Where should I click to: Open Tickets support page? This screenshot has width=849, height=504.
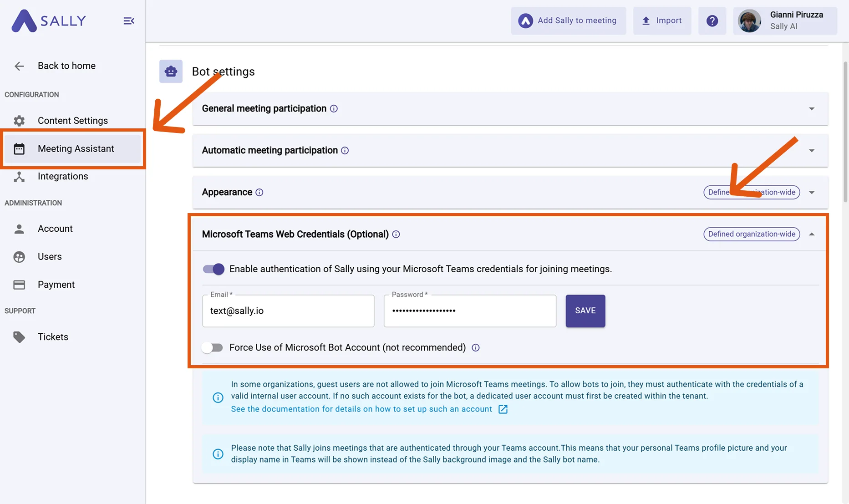(x=73, y=337)
